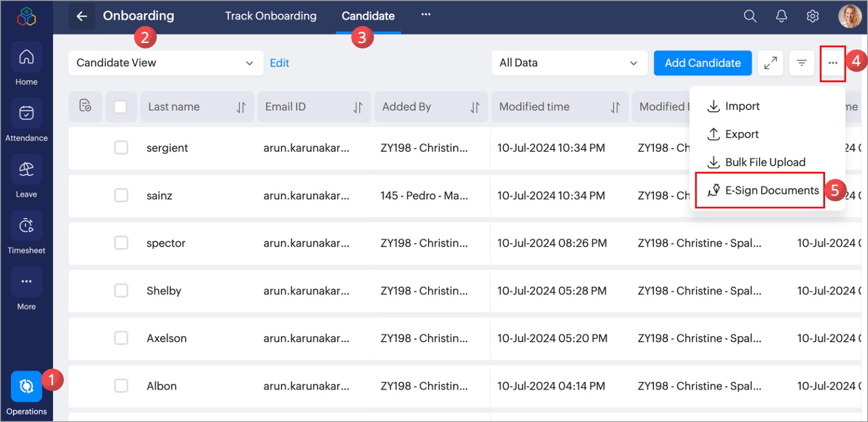Select the sergient row checkbox
The image size is (868, 422).
[121, 148]
